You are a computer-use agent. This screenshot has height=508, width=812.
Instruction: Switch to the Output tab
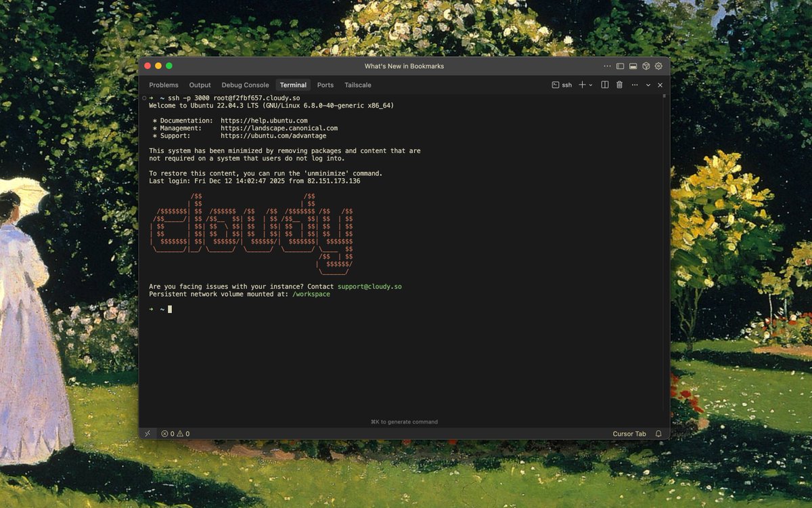pyautogui.click(x=200, y=85)
